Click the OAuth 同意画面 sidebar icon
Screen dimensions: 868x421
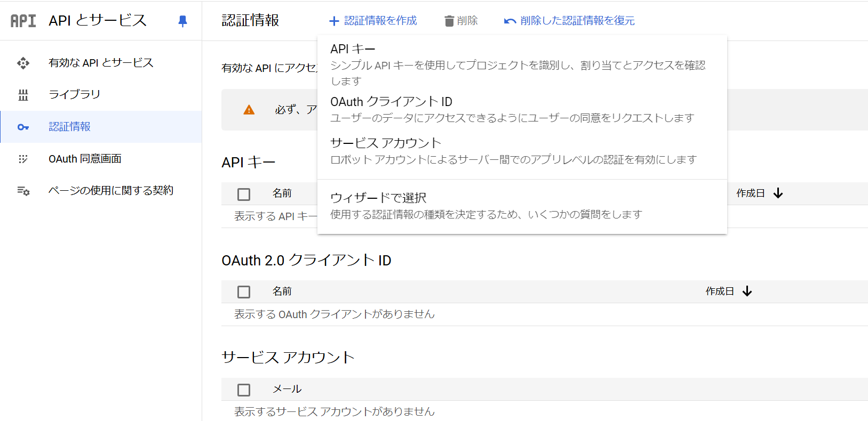(23, 159)
